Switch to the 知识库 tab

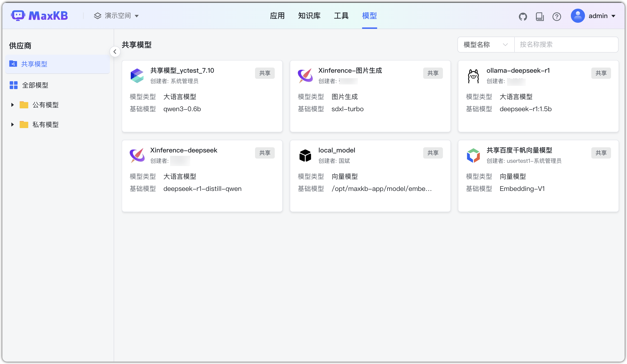tap(309, 16)
